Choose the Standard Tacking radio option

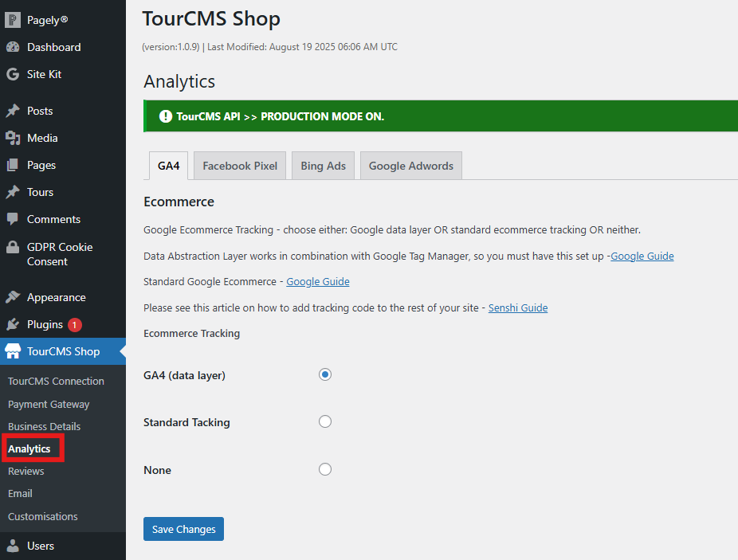tap(325, 421)
